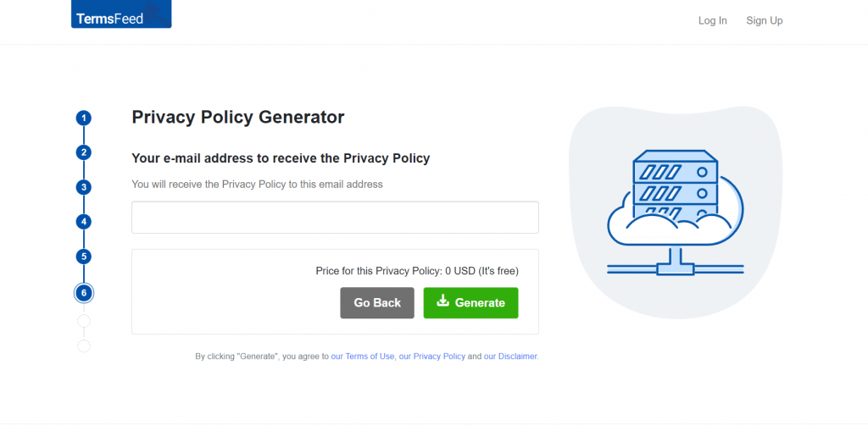Go to step 5 circle
868x431 pixels.
(84, 257)
